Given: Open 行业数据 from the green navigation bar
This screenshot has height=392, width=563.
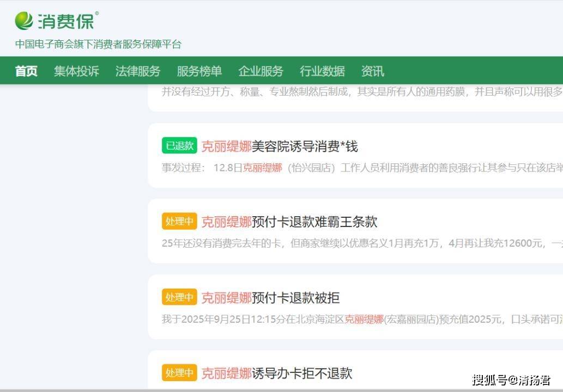Looking at the screenshot, I should click(323, 71).
